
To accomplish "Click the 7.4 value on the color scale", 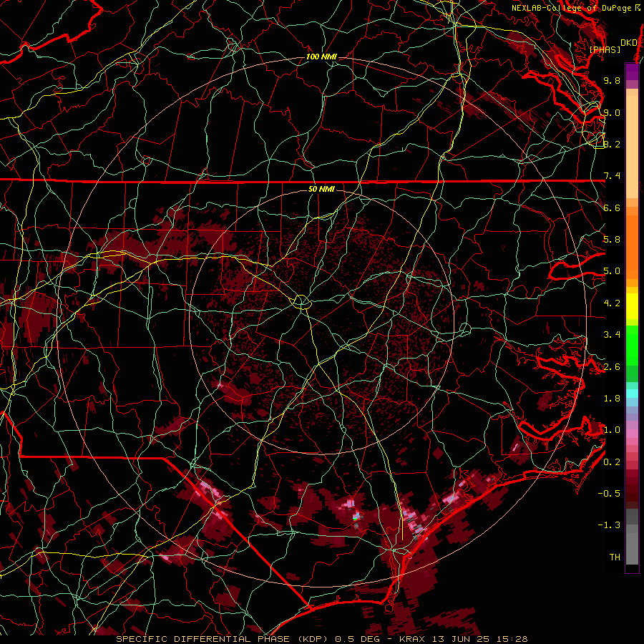I will point(612,176).
